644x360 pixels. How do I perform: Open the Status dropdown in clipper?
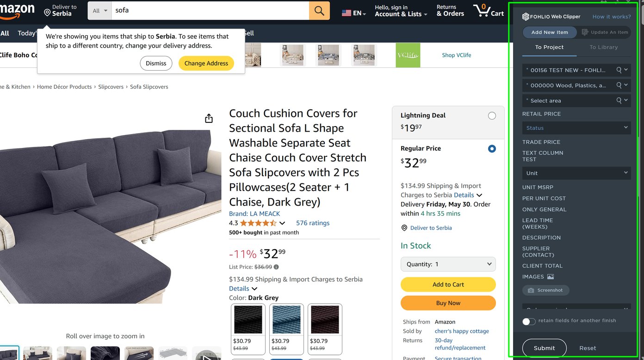[x=576, y=128]
